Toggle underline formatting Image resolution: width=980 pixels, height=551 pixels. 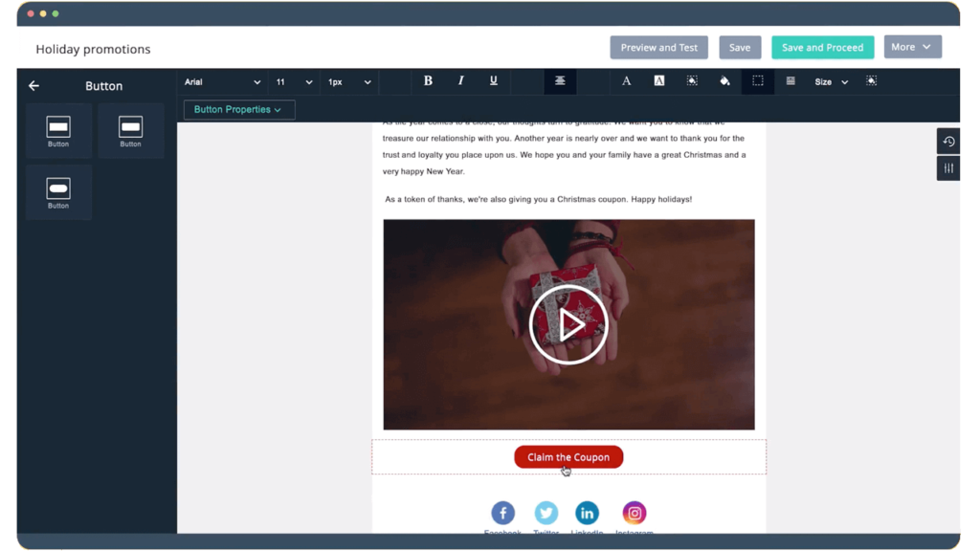pyautogui.click(x=494, y=80)
